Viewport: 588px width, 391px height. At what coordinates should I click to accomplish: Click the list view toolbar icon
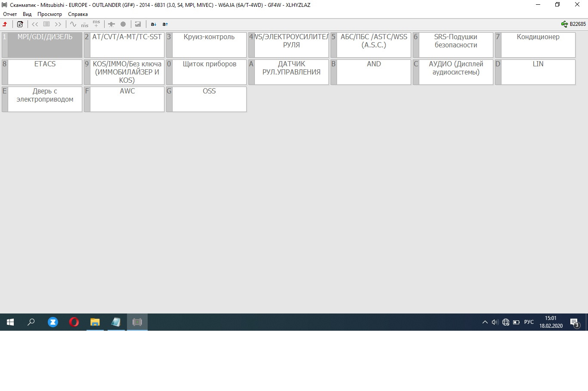(x=46, y=24)
